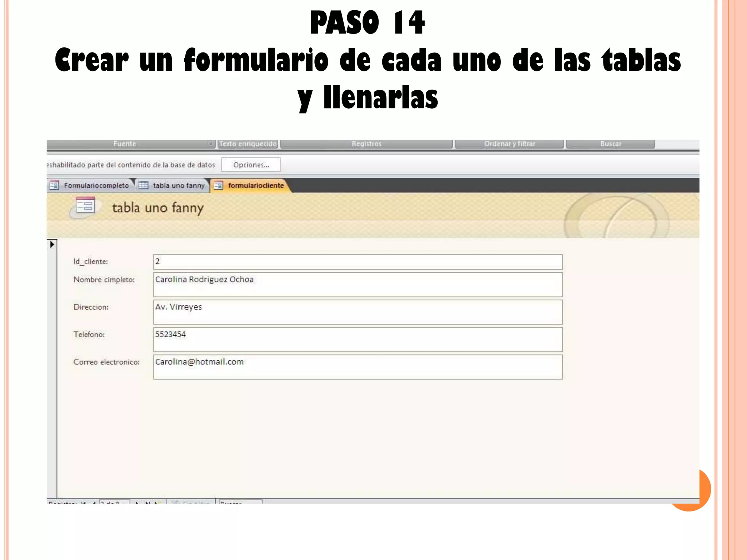Click the Correo electronico input field
The image size is (747, 560).
(358, 367)
